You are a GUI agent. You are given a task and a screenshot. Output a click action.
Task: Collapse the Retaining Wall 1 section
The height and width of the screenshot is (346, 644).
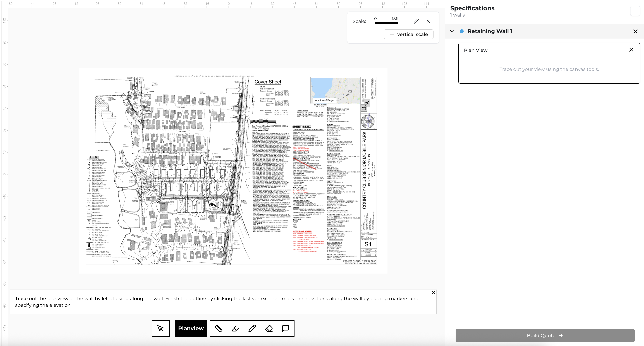pyautogui.click(x=452, y=31)
